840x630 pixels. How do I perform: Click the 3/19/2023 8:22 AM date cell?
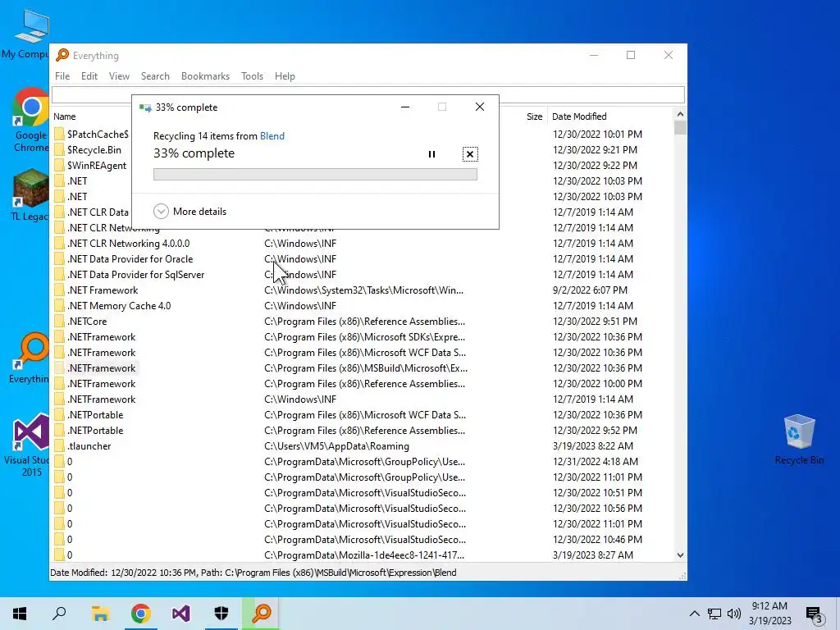(x=592, y=445)
